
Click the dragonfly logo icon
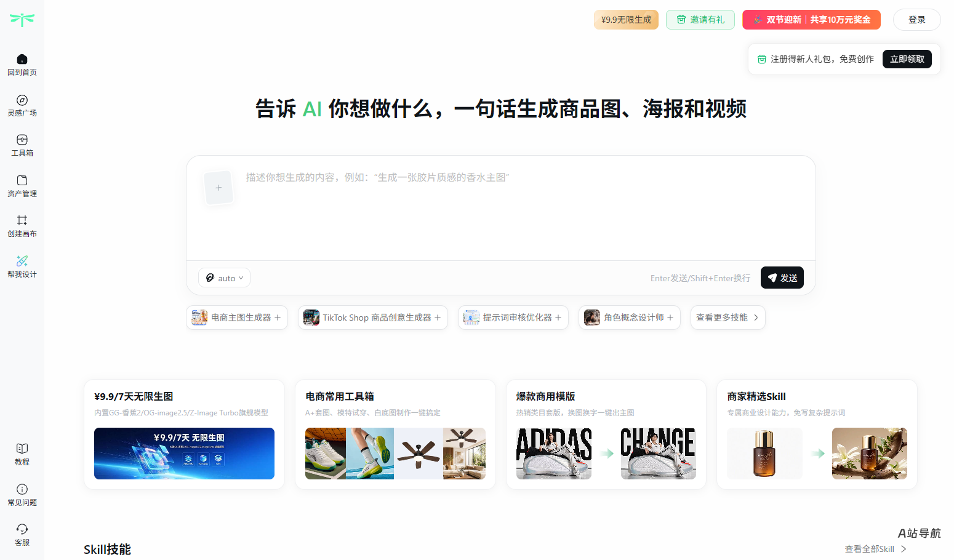[x=22, y=20]
